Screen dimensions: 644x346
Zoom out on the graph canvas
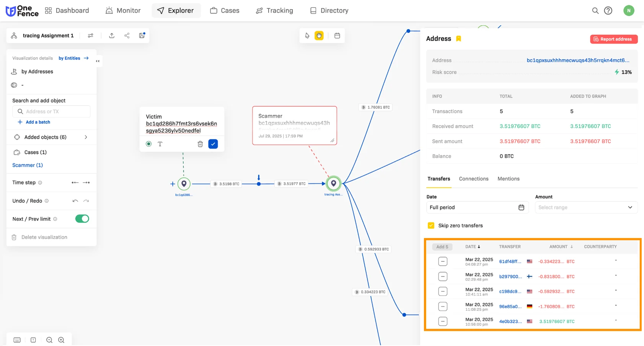(x=49, y=340)
